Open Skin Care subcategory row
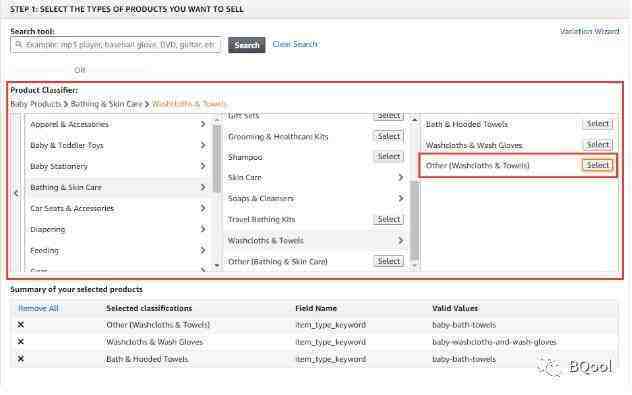 (316, 177)
